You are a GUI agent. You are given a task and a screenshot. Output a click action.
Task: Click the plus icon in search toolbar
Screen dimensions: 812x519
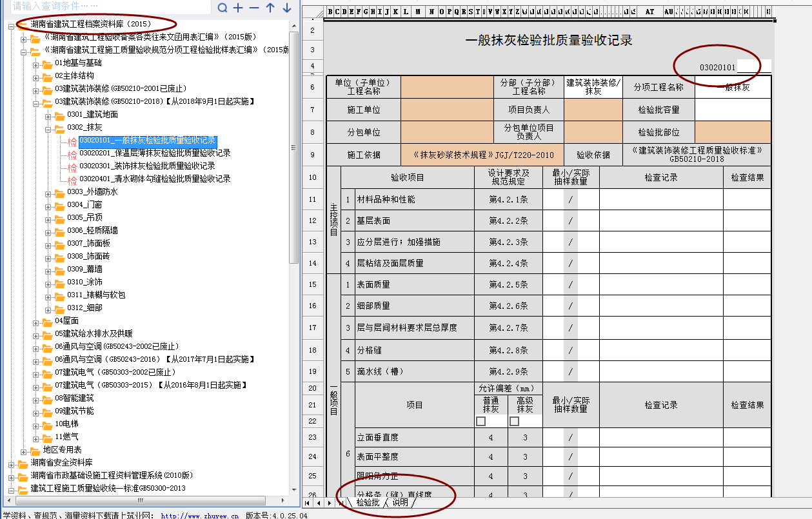click(x=238, y=8)
